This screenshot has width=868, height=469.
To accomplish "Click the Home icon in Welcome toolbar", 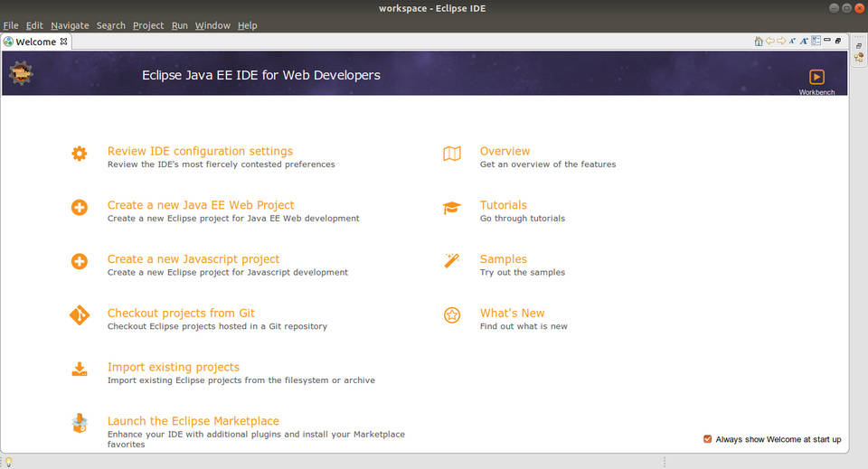I will [759, 42].
